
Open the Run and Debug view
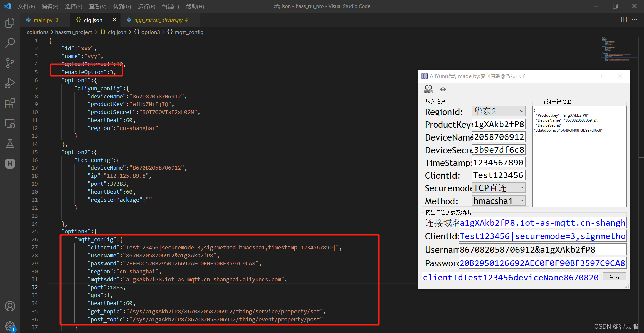(x=10, y=83)
